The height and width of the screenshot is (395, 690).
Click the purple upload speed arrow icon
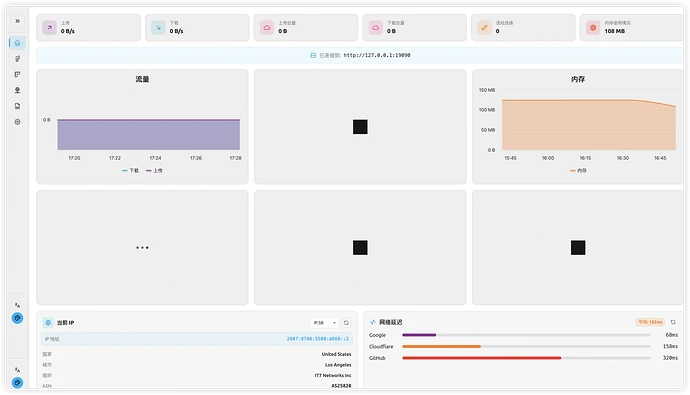pyautogui.click(x=49, y=28)
